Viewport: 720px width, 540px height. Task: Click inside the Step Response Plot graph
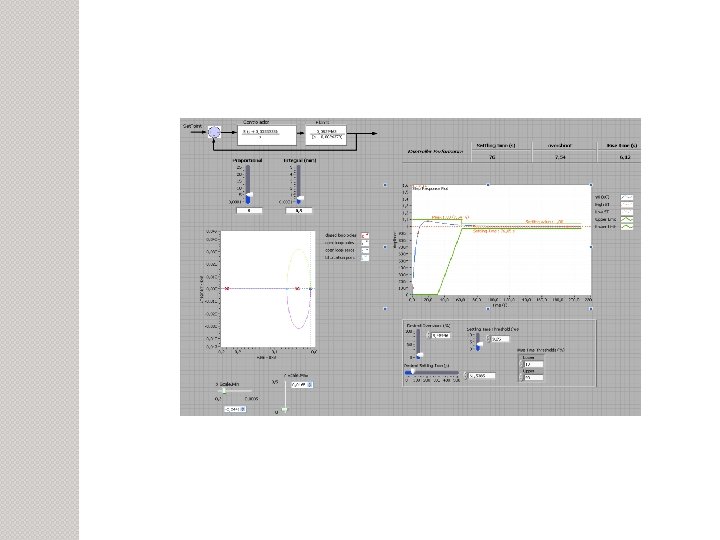pos(501,240)
